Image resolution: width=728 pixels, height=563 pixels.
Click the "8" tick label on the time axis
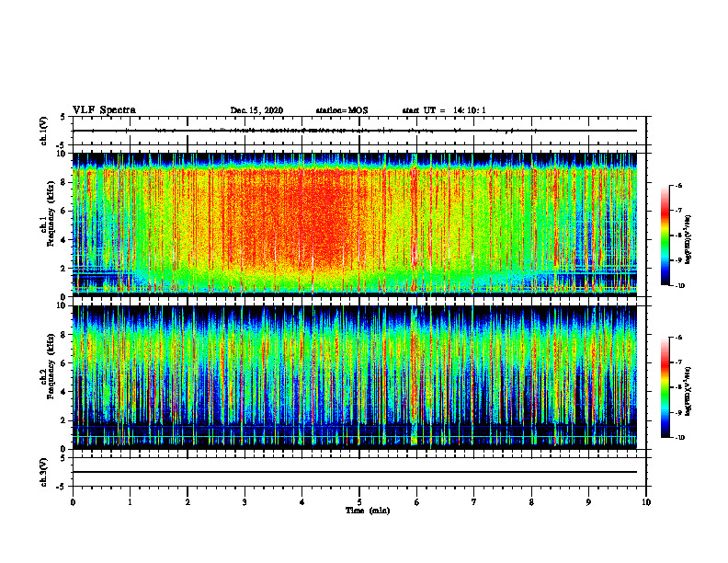tap(531, 502)
